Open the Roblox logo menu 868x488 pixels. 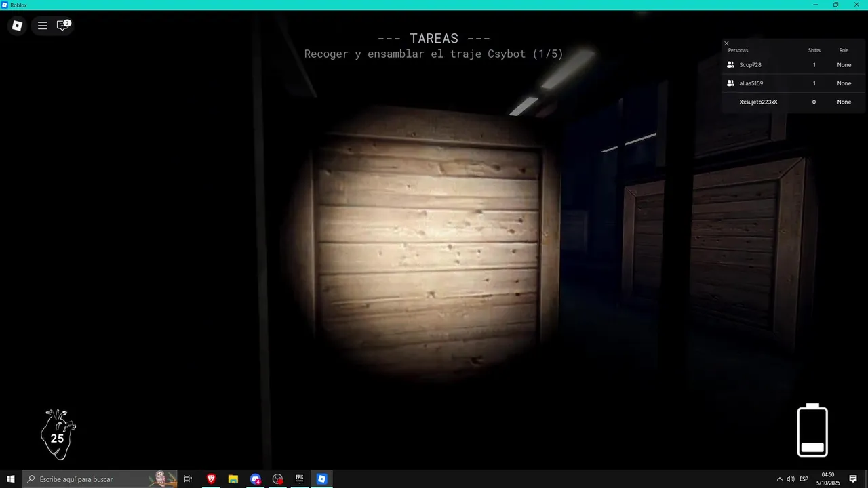click(x=17, y=26)
